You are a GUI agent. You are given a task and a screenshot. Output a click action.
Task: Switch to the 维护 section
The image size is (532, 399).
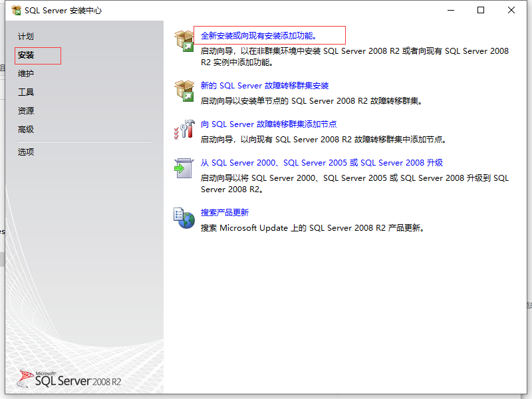(x=25, y=73)
